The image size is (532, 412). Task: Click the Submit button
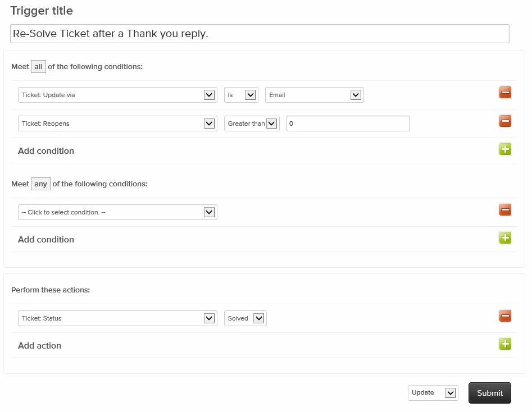(x=490, y=393)
